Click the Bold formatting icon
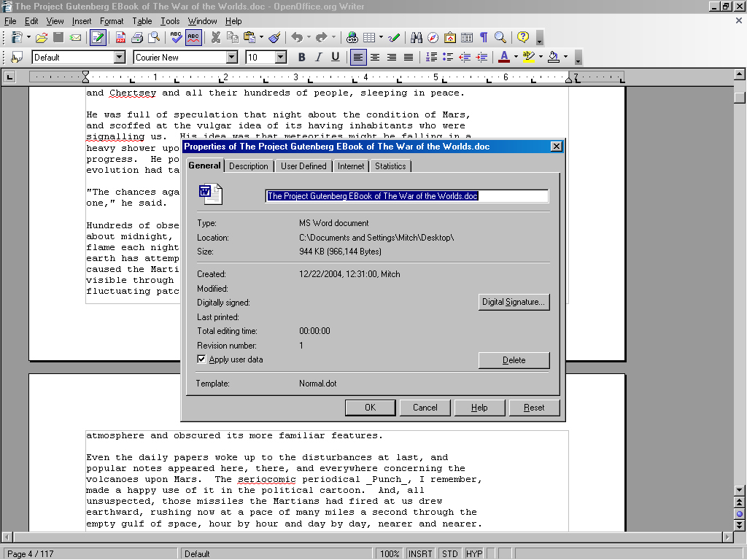 coord(302,57)
